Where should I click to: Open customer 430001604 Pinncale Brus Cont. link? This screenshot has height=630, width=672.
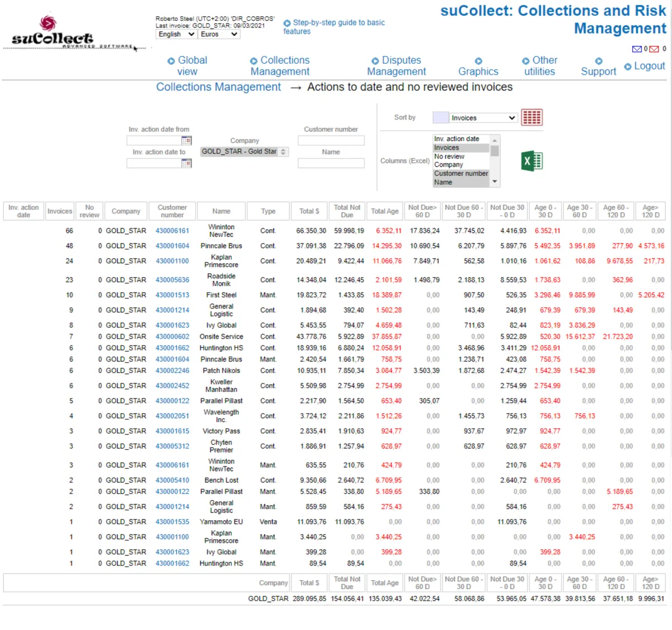click(172, 246)
